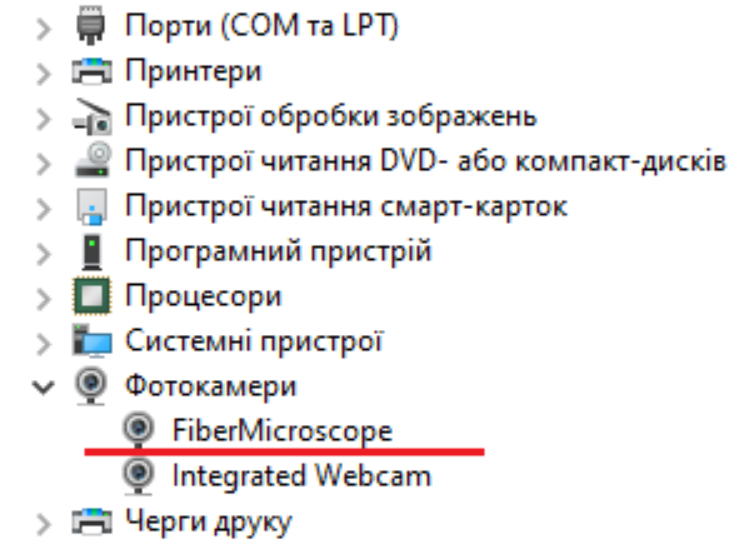The image size is (752, 555).
Task: Select Пристрої читання смарт-карток label
Action: (x=346, y=207)
